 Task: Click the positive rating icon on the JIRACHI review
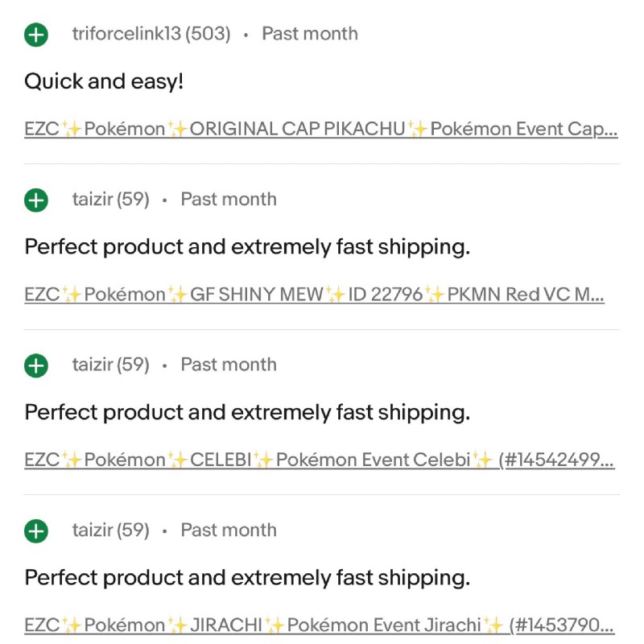coord(35,531)
